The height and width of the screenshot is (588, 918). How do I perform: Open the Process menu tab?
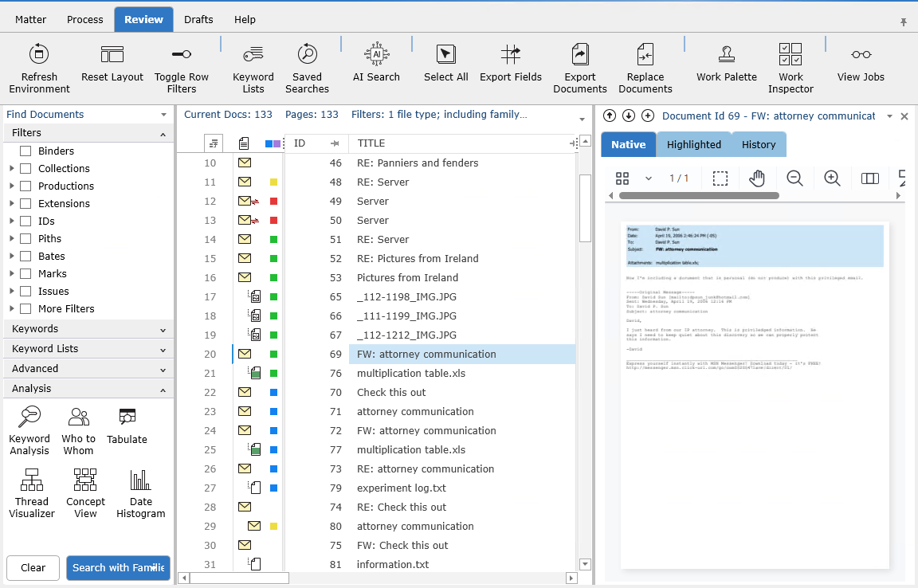[85, 19]
